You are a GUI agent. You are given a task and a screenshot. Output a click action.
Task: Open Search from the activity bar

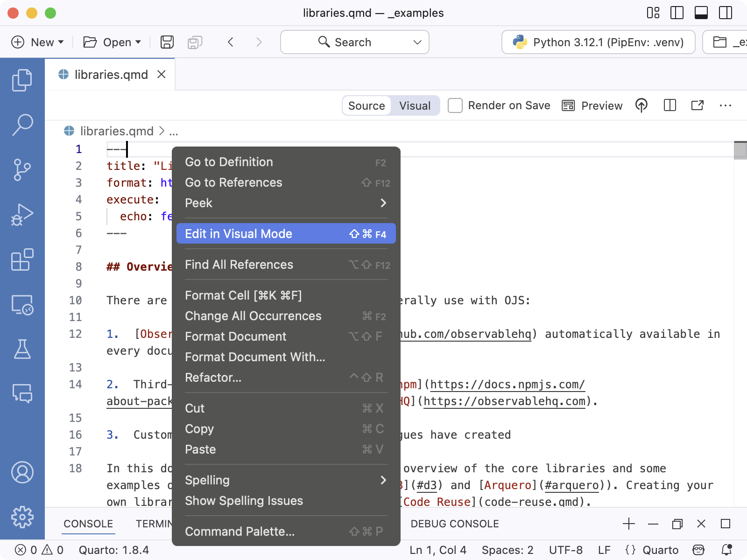22,125
